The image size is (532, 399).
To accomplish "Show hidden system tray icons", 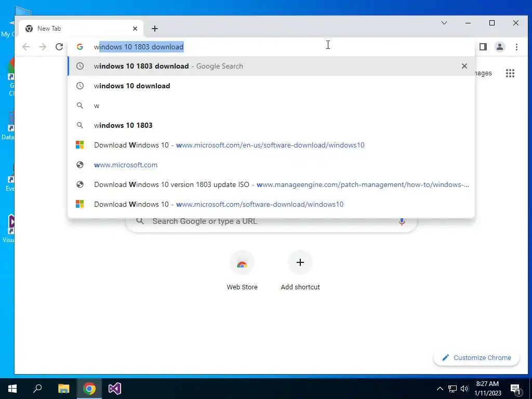I will tap(440, 389).
